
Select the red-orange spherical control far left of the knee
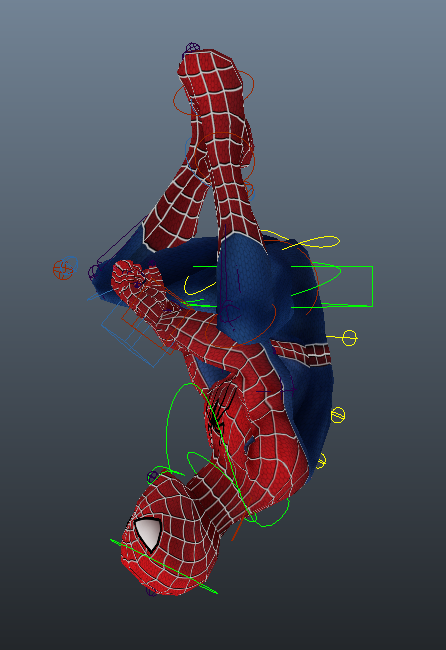point(63,270)
